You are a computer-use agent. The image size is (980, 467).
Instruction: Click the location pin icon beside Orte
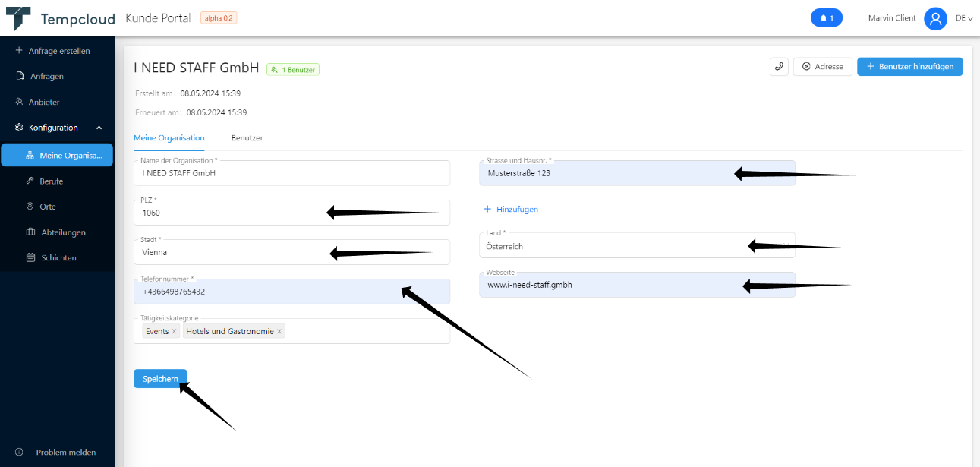[30, 207]
